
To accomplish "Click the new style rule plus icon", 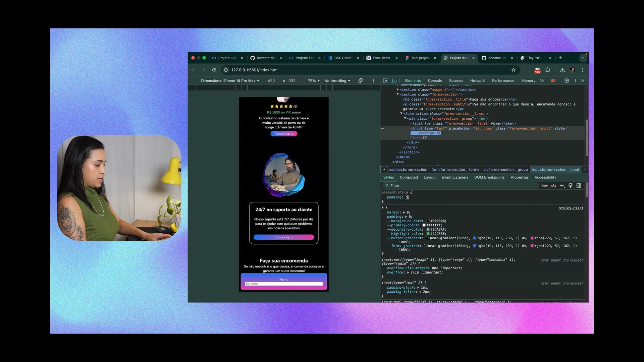I will pyautogui.click(x=562, y=186).
